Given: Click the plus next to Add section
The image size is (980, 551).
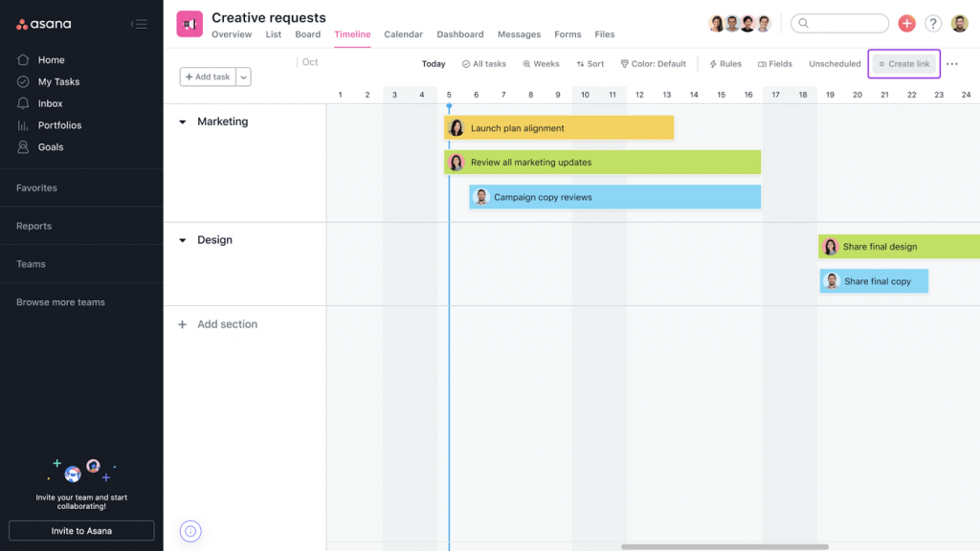Looking at the screenshot, I should point(182,324).
